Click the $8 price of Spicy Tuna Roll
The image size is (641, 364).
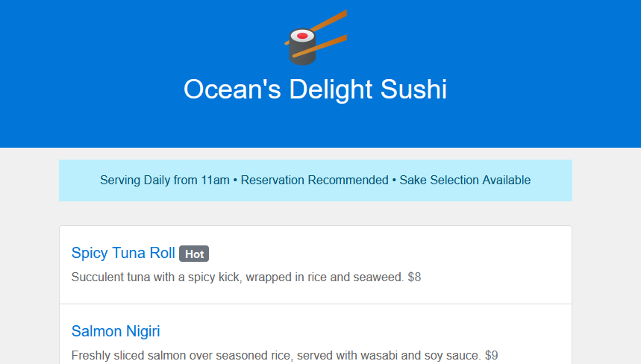415,277
